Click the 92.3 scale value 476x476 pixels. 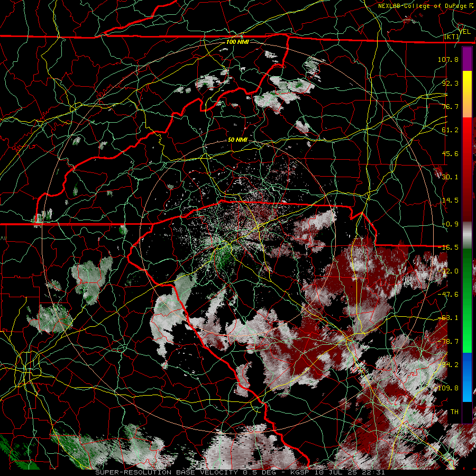[450, 83]
